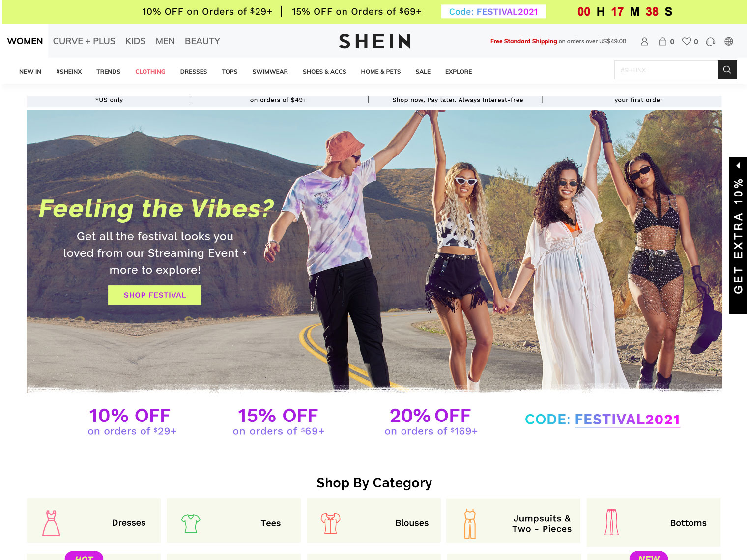The image size is (747, 560).
Task: Open the shopping bag icon
Action: coord(662,42)
